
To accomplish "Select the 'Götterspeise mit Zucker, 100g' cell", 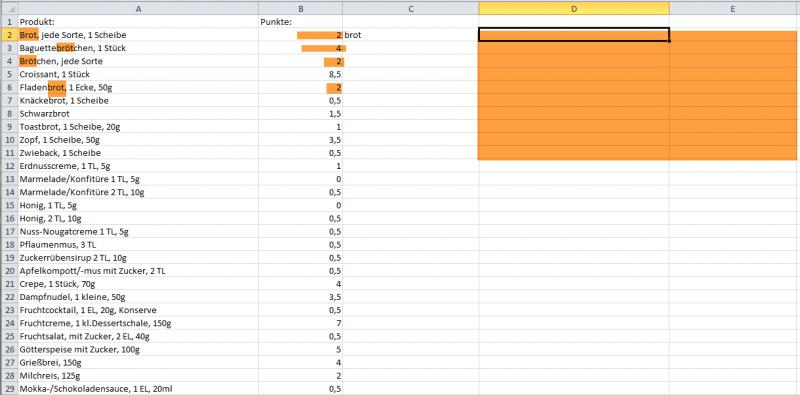I will (138, 349).
